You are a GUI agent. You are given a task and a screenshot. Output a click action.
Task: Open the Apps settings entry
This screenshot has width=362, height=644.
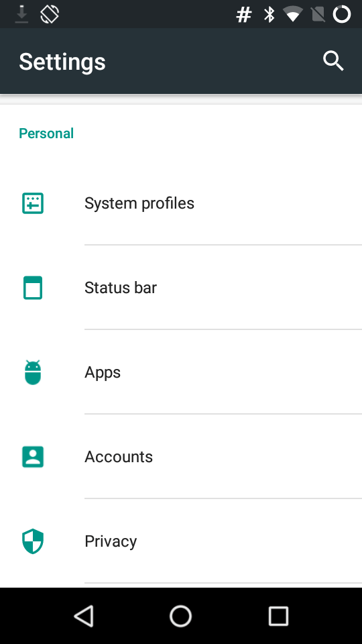(181, 372)
